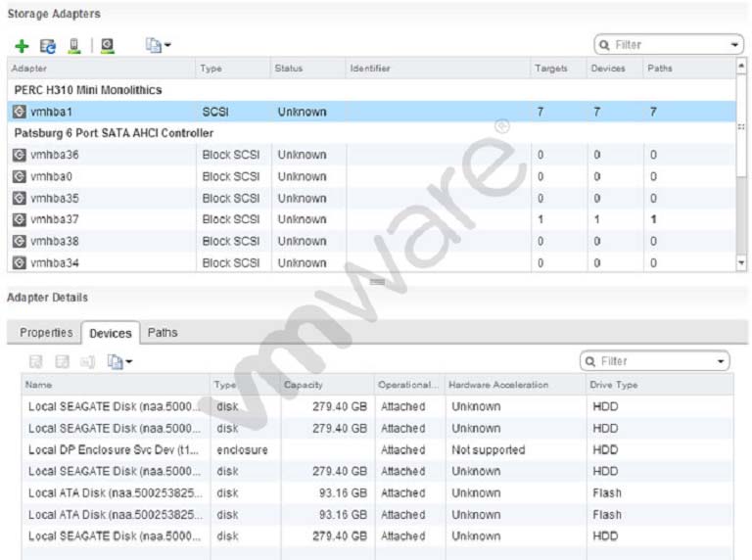Screen dimensions: 752x560
Task: Select the vmhba38 adapter
Action: [x=372, y=241]
